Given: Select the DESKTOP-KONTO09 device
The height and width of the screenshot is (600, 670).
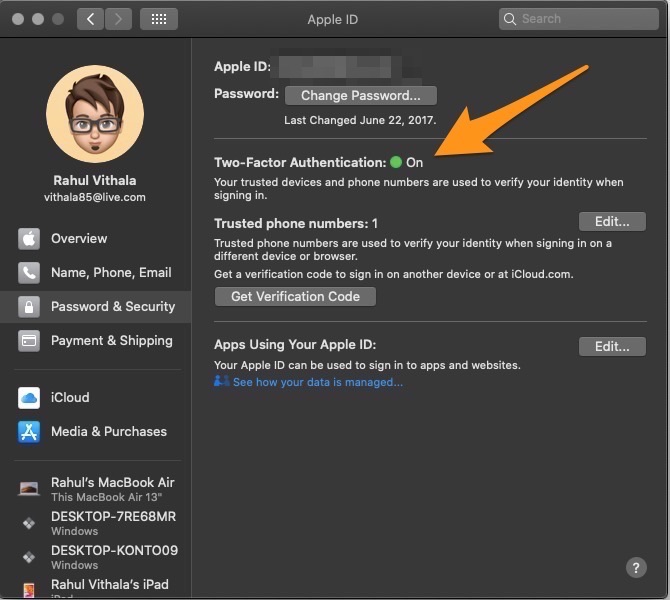Looking at the screenshot, I should click(x=95, y=557).
